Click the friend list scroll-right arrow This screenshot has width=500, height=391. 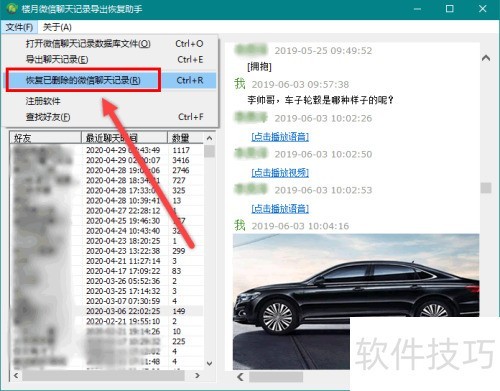pos(198,375)
